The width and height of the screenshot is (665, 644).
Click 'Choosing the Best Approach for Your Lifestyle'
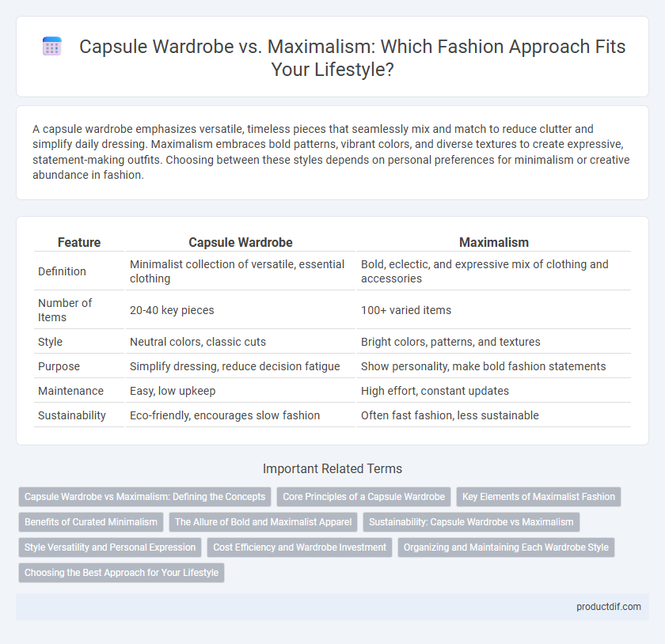pos(121,572)
